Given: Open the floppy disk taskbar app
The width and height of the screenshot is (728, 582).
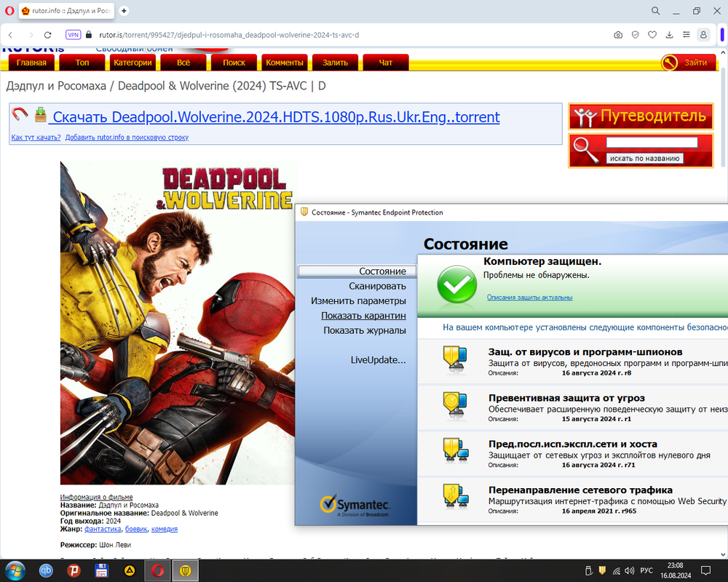Looking at the screenshot, I should point(102,570).
